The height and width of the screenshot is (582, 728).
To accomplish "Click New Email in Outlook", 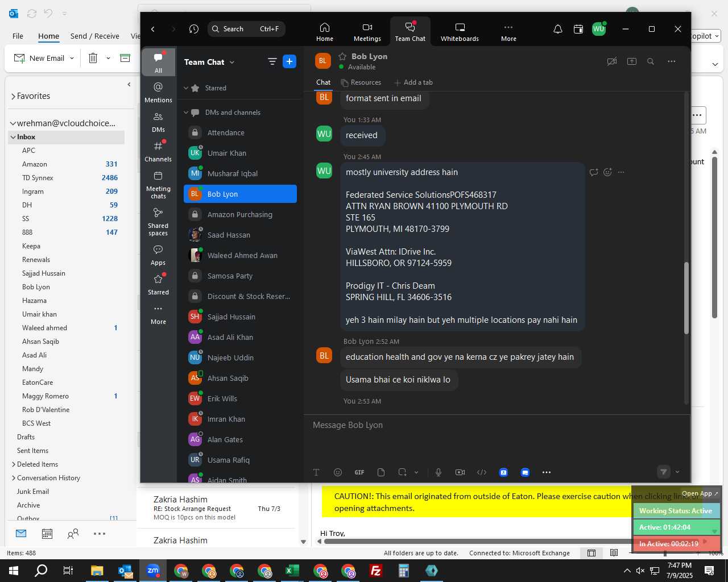I will point(40,59).
